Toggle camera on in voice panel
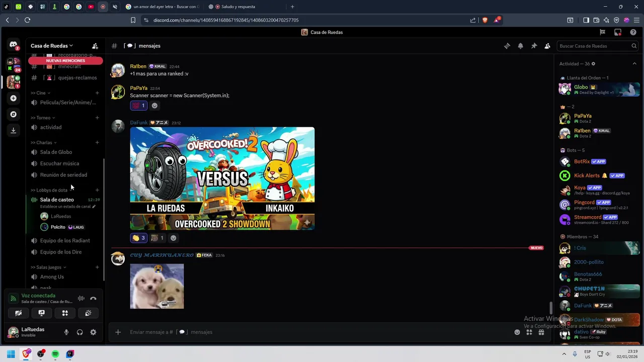 (x=19, y=313)
